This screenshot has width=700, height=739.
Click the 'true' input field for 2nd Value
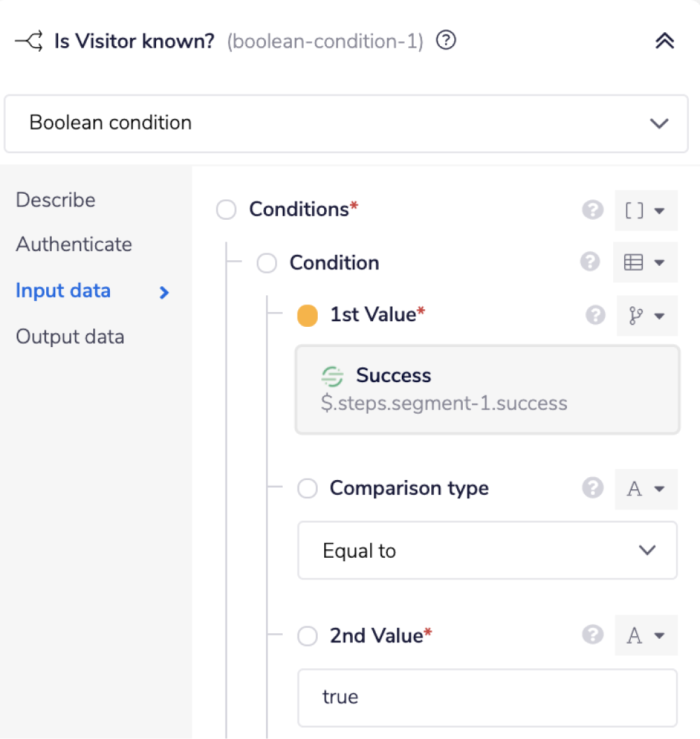pos(487,697)
